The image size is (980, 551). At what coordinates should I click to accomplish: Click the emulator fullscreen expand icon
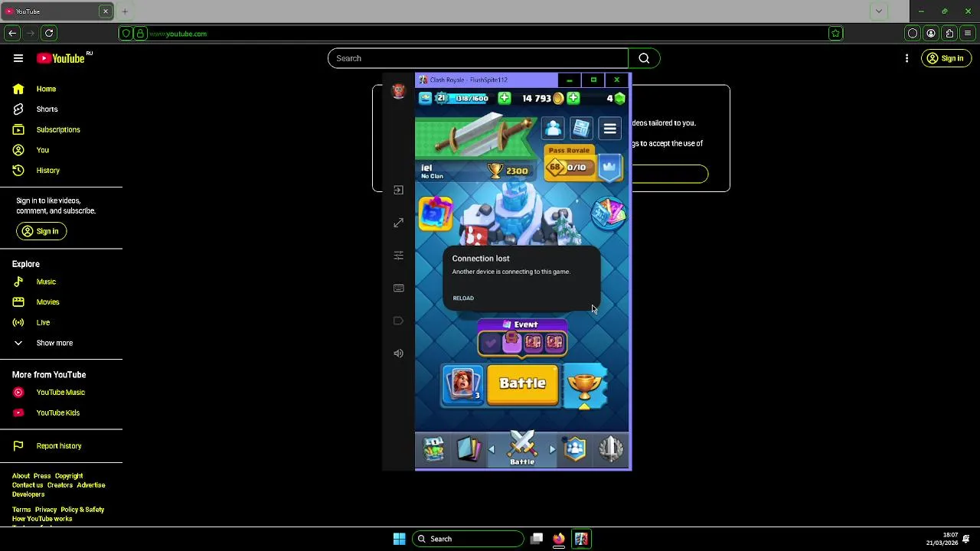pos(398,223)
